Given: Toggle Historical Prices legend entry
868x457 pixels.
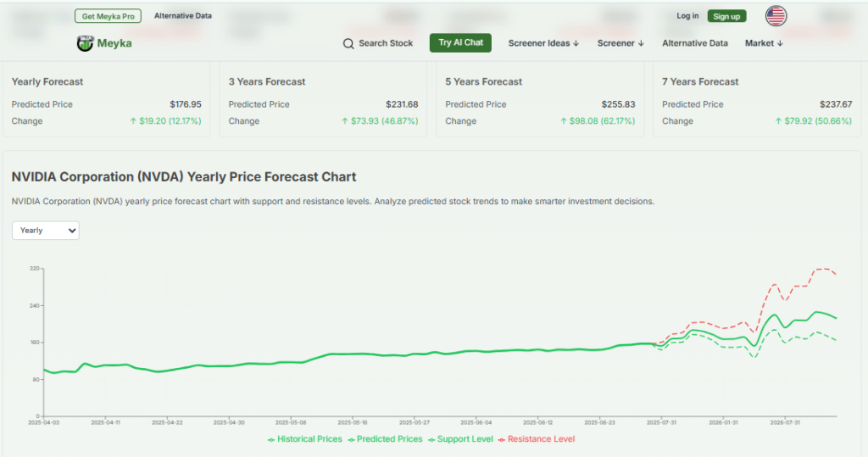Looking at the screenshot, I should tap(305, 439).
